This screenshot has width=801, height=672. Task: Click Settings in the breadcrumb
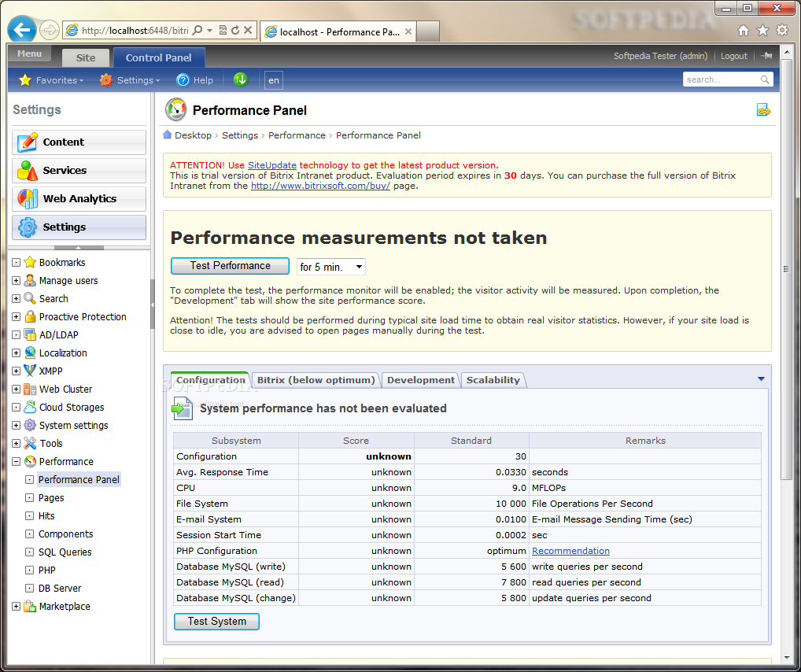(239, 135)
